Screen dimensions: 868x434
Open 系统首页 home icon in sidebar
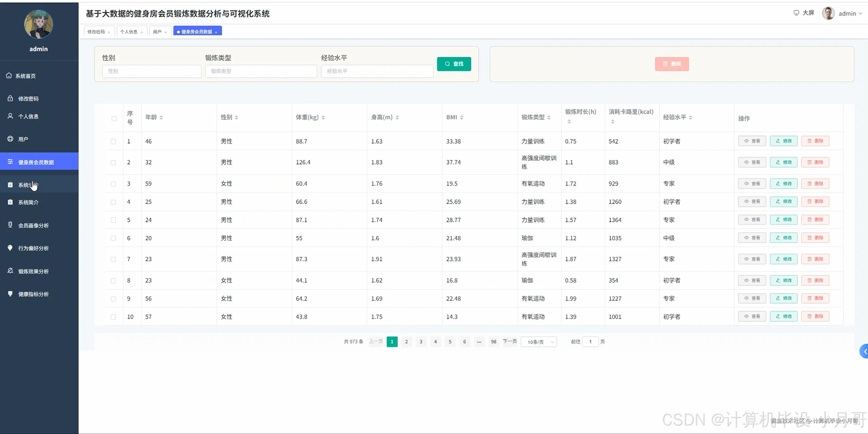9,76
